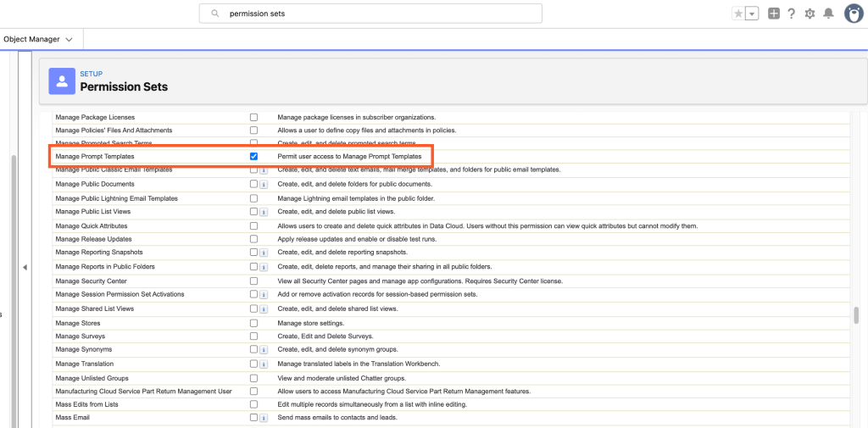Enable Manage Public Lightning Email Templates checkbox
Viewport: 868px width, 428px height.
click(x=253, y=197)
